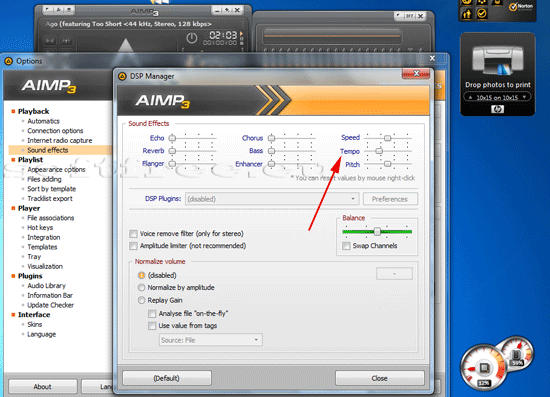Open Automatics options page

(43, 121)
